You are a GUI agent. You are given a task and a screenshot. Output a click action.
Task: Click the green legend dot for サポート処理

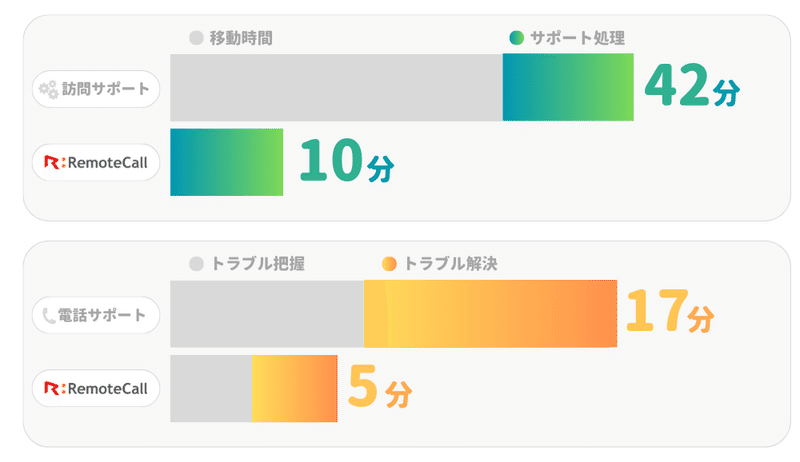coord(516,39)
